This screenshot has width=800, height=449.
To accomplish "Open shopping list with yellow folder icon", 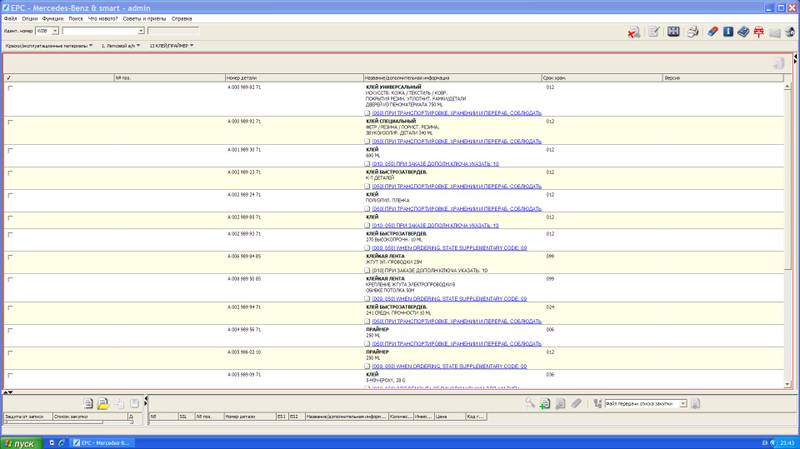I will [x=103, y=404].
